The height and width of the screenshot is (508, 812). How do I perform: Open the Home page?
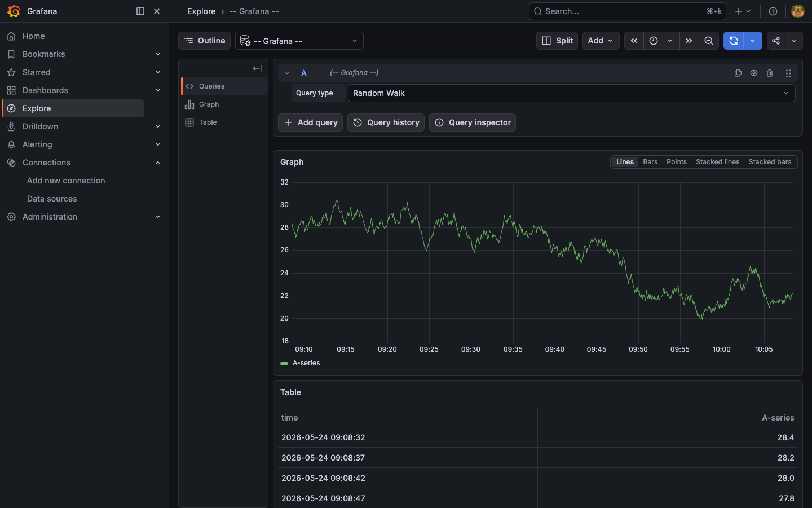[34, 36]
